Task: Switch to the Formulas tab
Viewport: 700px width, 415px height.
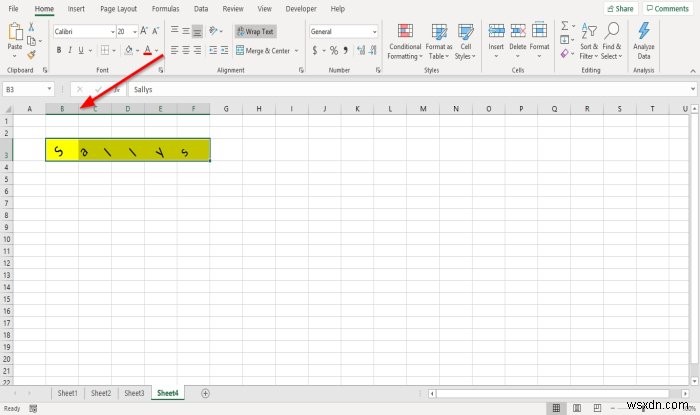Action: [x=166, y=8]
